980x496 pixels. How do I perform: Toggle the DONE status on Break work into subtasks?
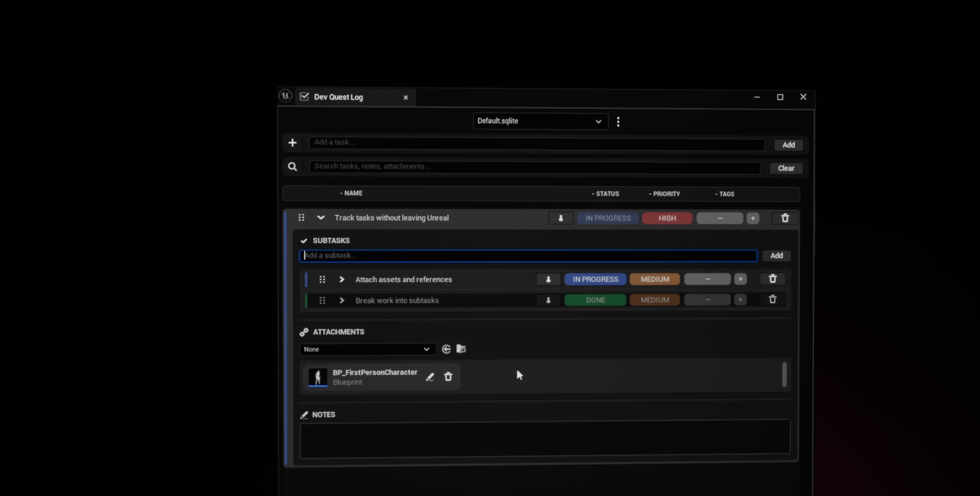(595, 300)
